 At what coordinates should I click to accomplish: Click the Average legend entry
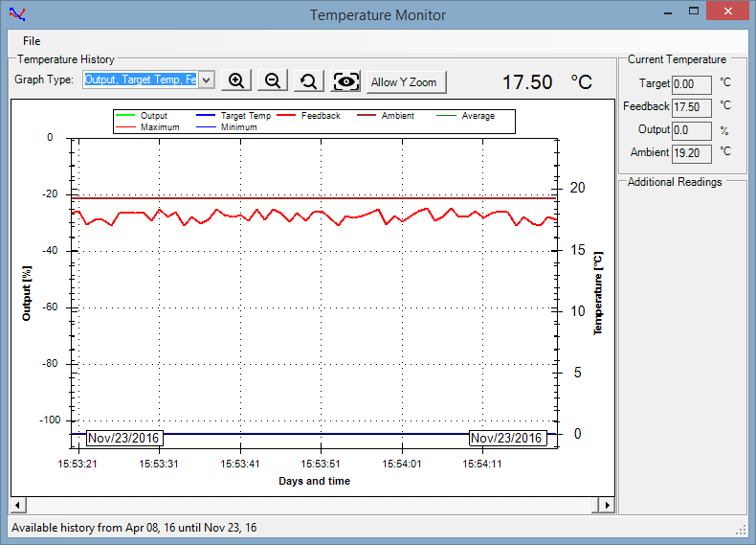tap(466, 116)
